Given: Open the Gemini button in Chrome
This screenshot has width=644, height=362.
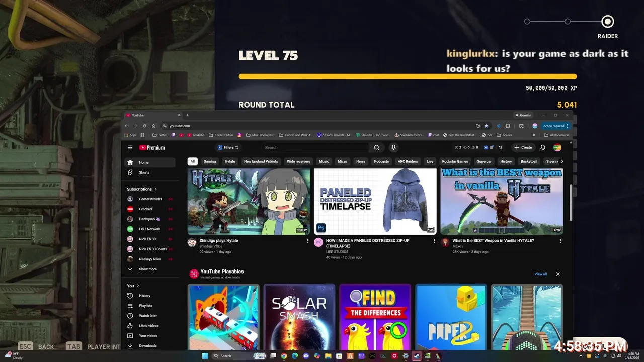Looking at the screenshot, I should coord(523,115).
